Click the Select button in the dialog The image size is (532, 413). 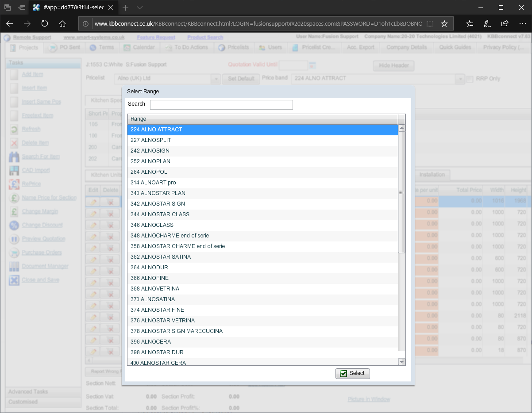pos(353,374)
